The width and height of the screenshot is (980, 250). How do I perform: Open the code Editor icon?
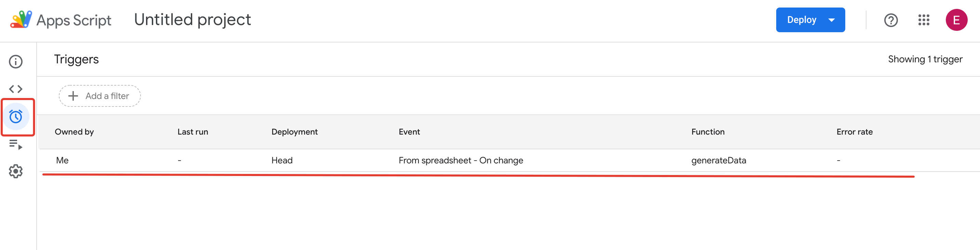[x=16, y=89]
